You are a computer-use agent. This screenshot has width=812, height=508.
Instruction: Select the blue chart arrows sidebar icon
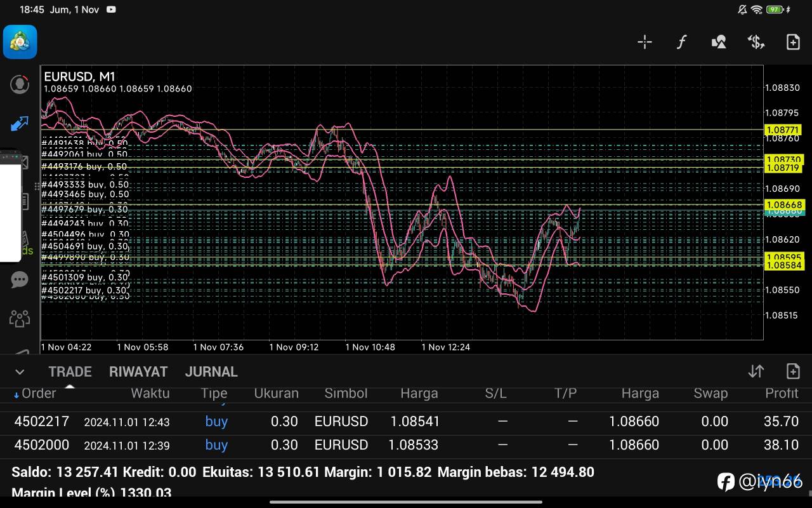(20, 123)
